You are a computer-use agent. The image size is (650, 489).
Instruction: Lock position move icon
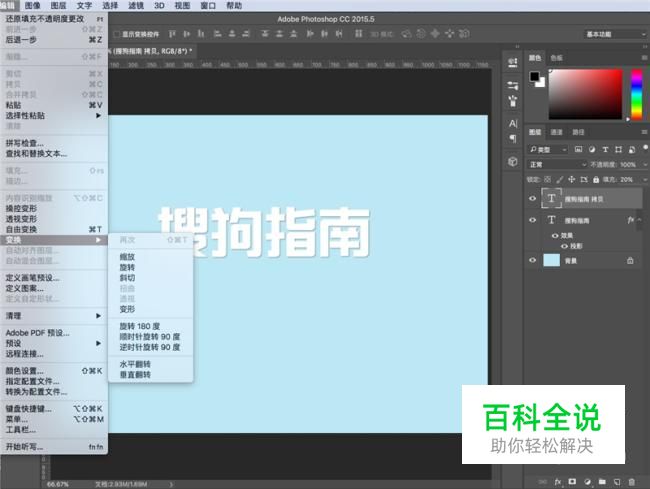572,179
